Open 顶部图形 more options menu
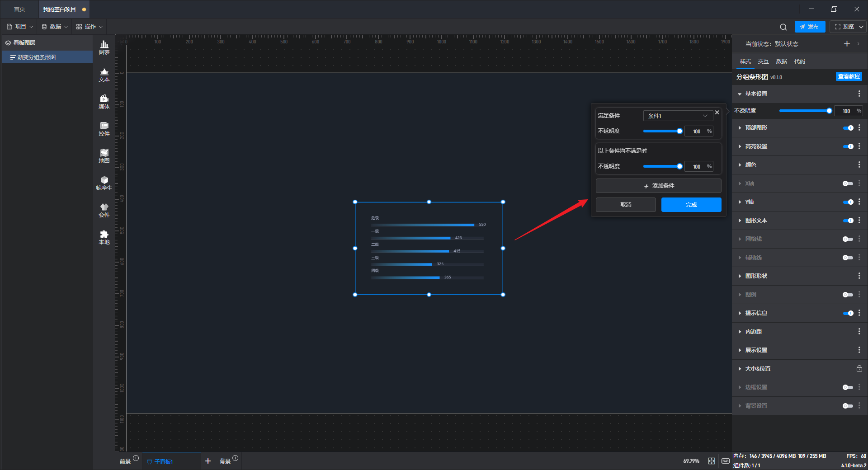 tap(859, 127)
